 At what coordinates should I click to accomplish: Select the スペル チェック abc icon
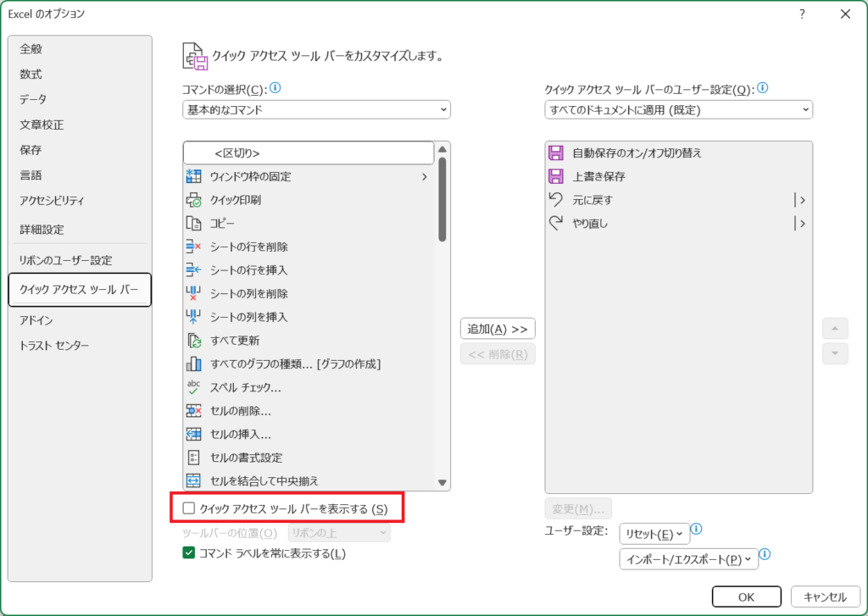[x=193, y=387]
